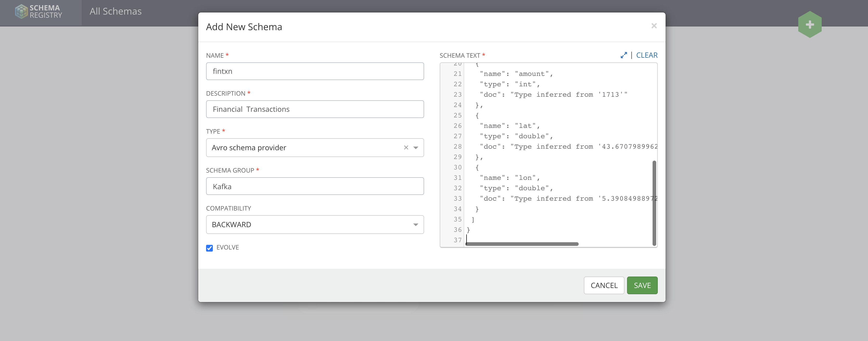Screen dimensions: 868x341
Task: Open the COMPATIBILITY dropdown
Action: click(x=314, y=225)
